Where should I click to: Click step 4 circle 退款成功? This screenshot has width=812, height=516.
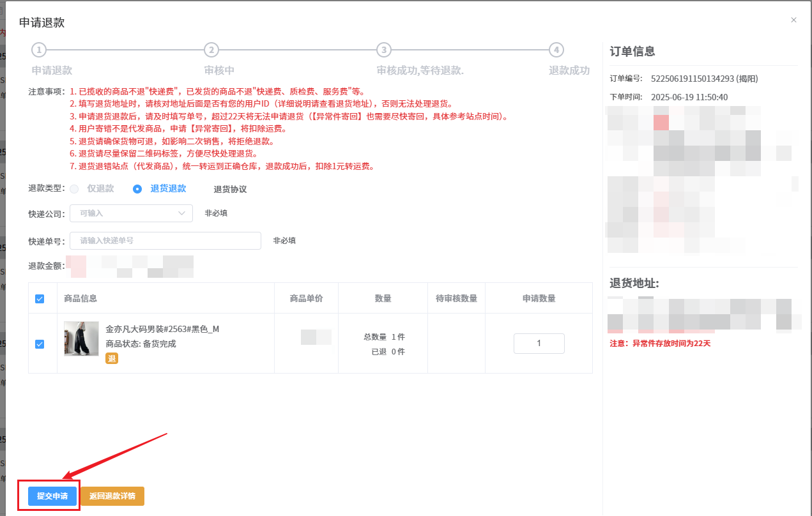pos(556,50)
